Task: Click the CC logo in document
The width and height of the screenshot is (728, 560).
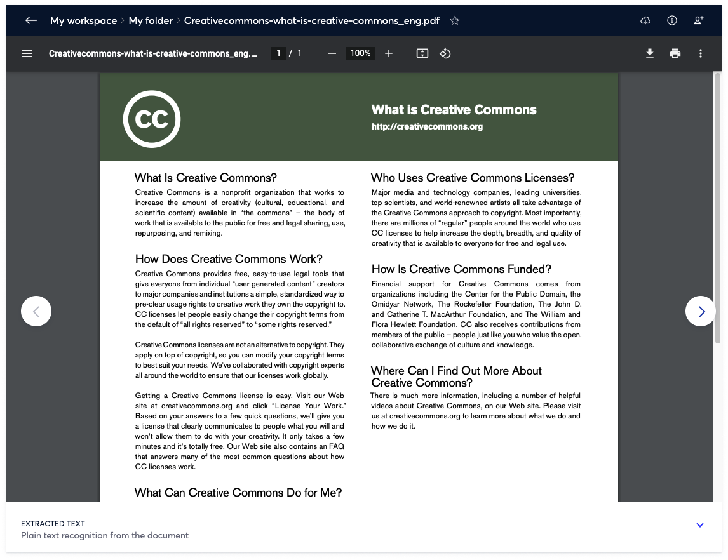Action: 152,119
